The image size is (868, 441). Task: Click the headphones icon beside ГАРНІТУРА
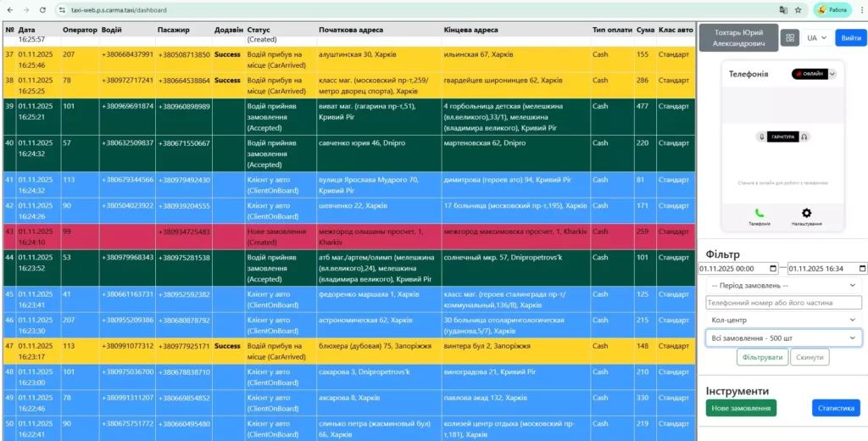(x=804, y=137)
